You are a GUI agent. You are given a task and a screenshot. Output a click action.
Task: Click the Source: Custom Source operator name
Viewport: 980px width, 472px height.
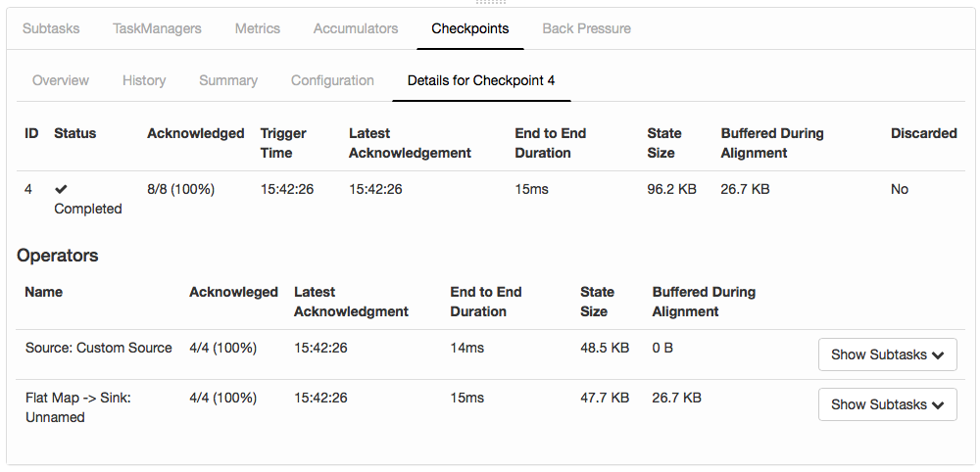pyautogui.click(x=98, y=348)
